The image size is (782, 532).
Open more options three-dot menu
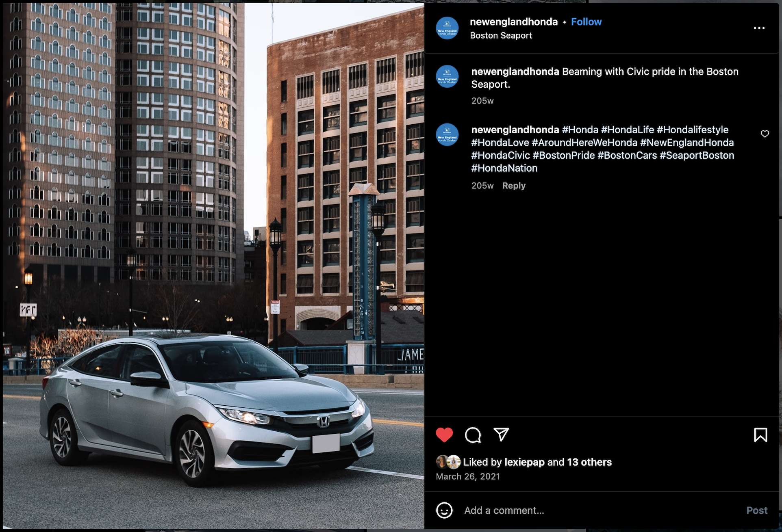point(759,28)
